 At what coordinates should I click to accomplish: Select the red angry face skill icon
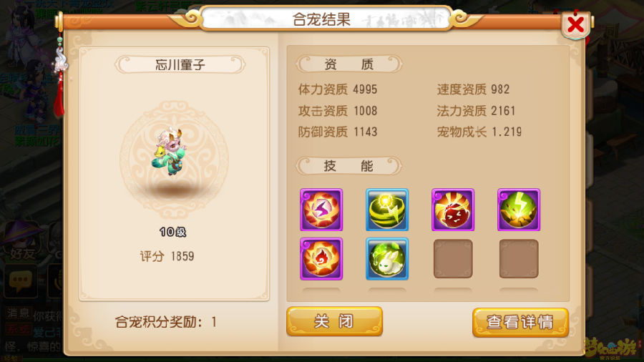[453, 210]
